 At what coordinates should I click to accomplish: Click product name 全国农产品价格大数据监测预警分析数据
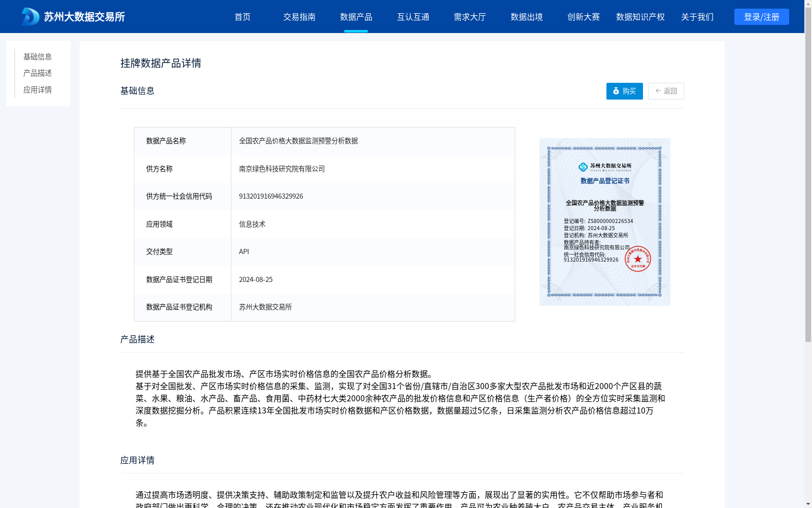(298, 141)
